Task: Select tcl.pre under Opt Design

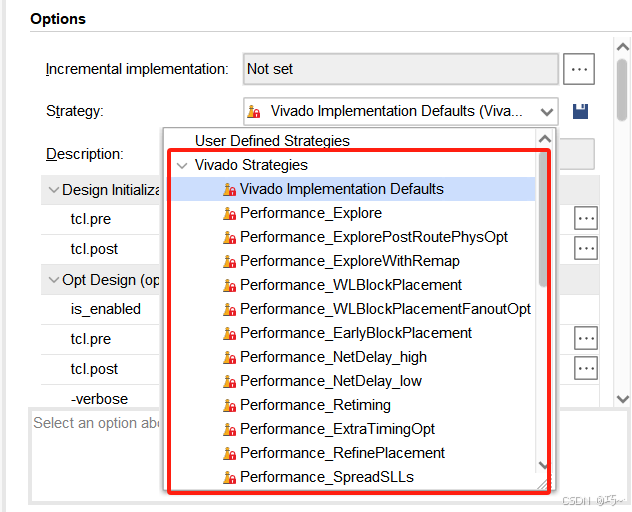Action: click(x=91, y=339)
